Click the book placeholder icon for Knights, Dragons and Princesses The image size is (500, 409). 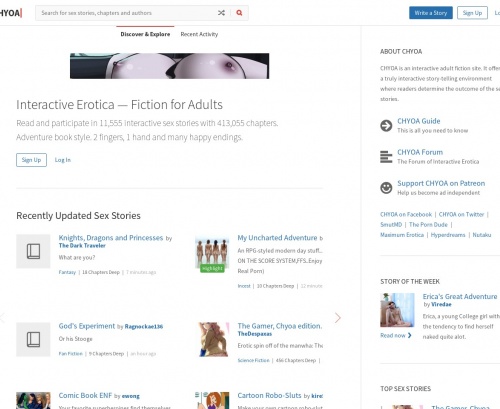pos(33,251)
